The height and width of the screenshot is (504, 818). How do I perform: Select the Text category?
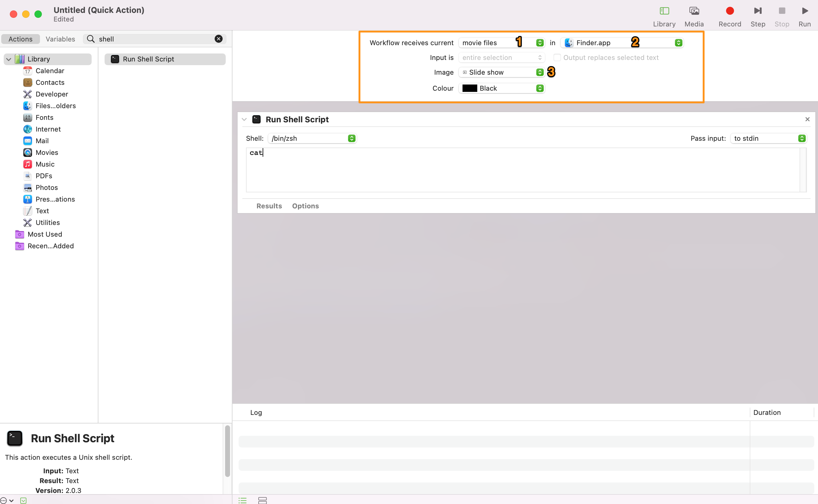coord(42,211)
